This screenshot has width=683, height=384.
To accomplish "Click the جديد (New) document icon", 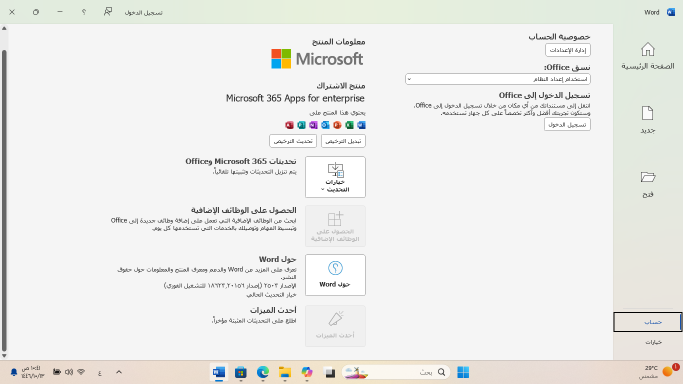I will coord(647,113).
